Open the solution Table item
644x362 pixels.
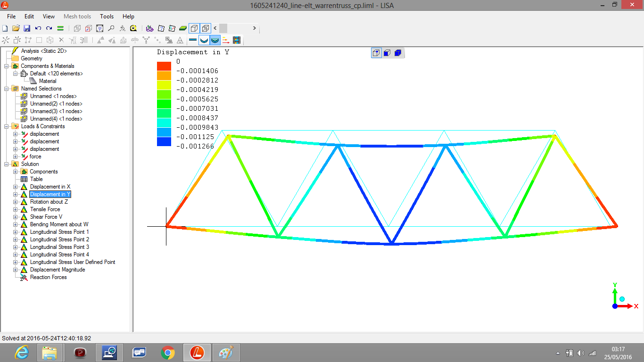pos(36,179)
